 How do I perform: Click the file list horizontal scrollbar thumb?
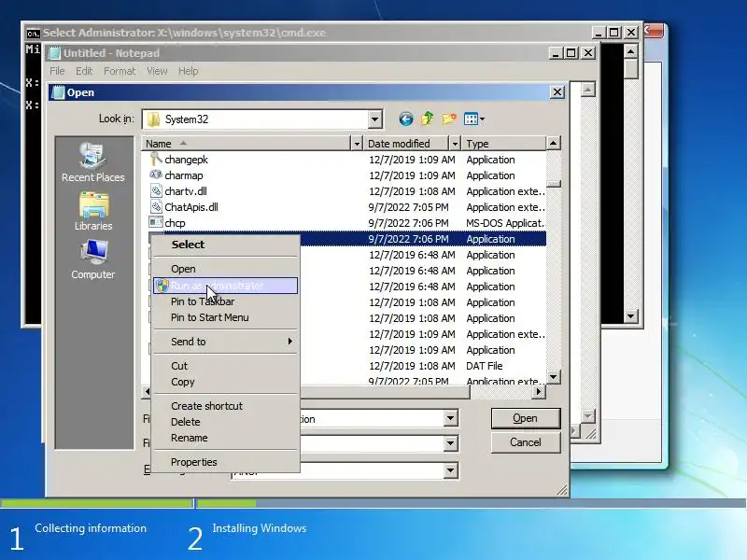click(x=311, y=391)
